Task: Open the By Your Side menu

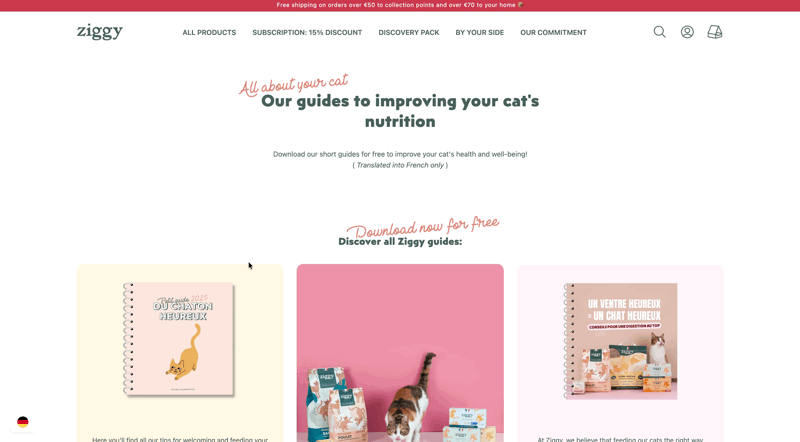Action: (480, 33)
